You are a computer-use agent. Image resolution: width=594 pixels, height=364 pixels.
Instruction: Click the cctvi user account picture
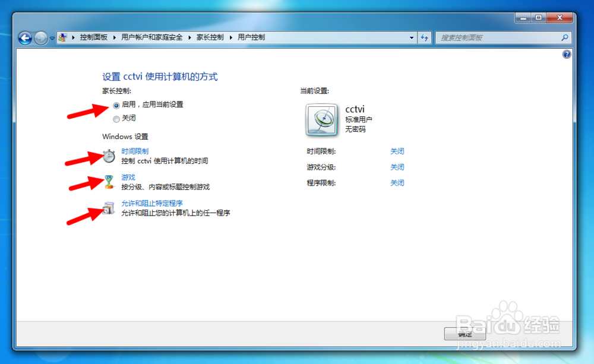coord(321,120)
